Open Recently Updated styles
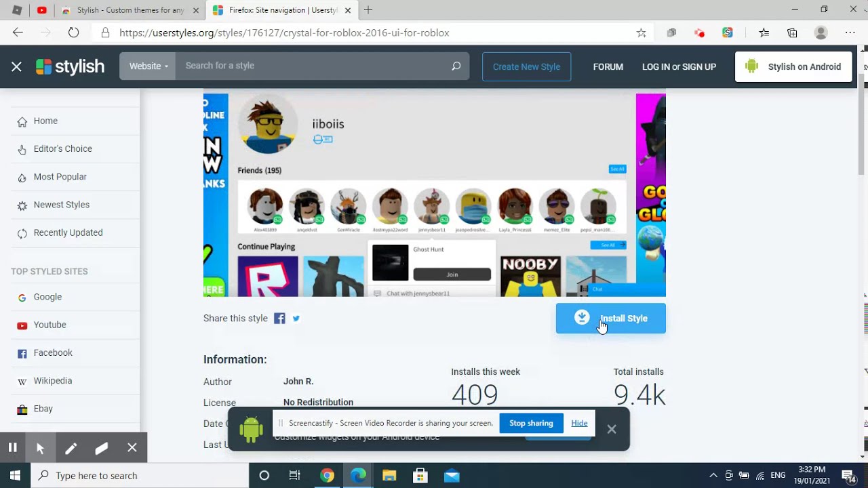 pos(70,232)
